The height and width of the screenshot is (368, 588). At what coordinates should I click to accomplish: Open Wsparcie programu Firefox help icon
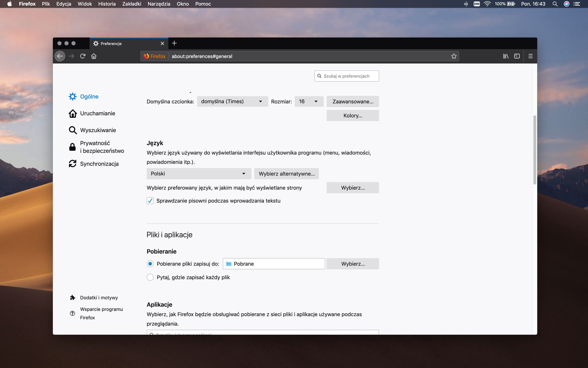tap(72, 313)
